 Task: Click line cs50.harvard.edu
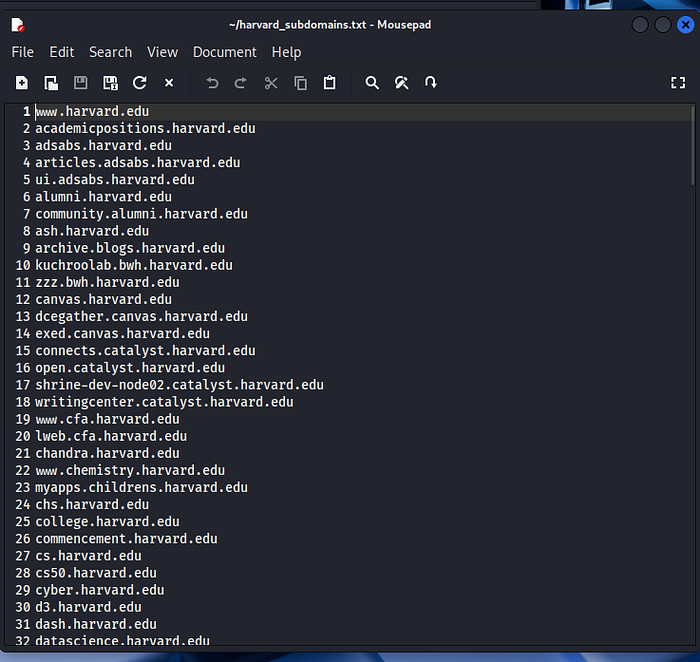point(96,573)
